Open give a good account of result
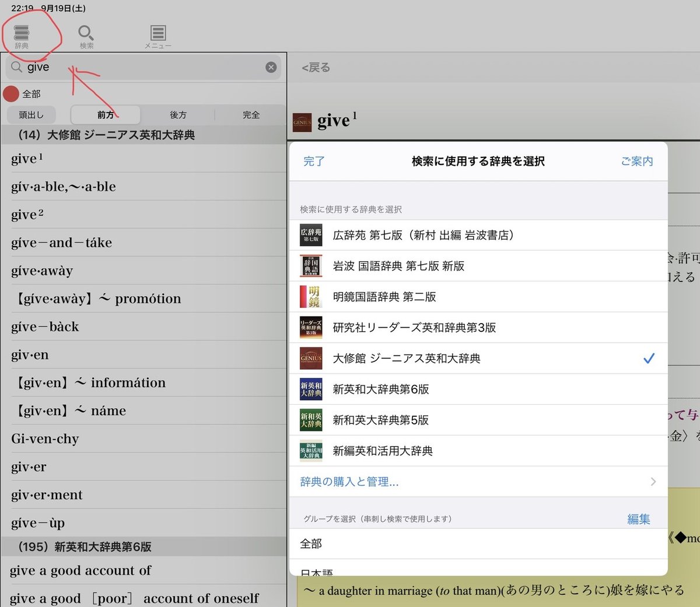 coord(143,570)
